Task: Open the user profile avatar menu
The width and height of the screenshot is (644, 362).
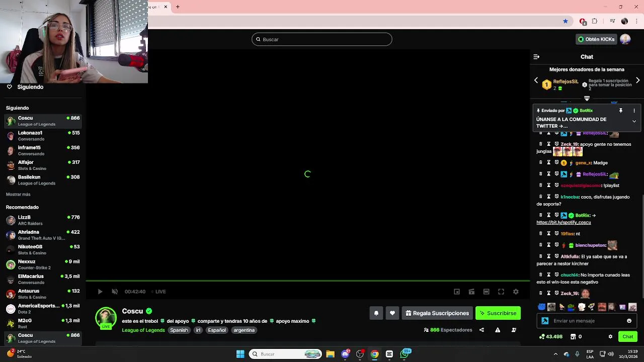Action: click(x=625, y=39)
